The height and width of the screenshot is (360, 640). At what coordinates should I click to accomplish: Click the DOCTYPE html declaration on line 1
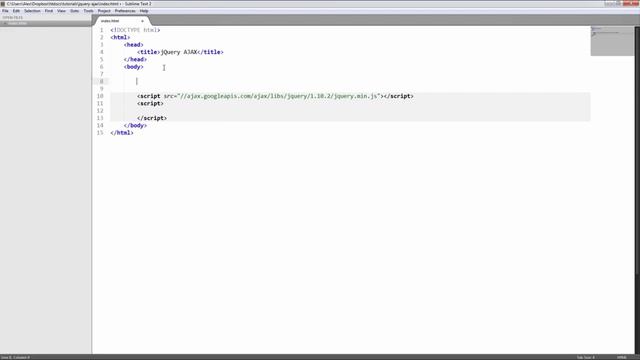click(135, 30)
